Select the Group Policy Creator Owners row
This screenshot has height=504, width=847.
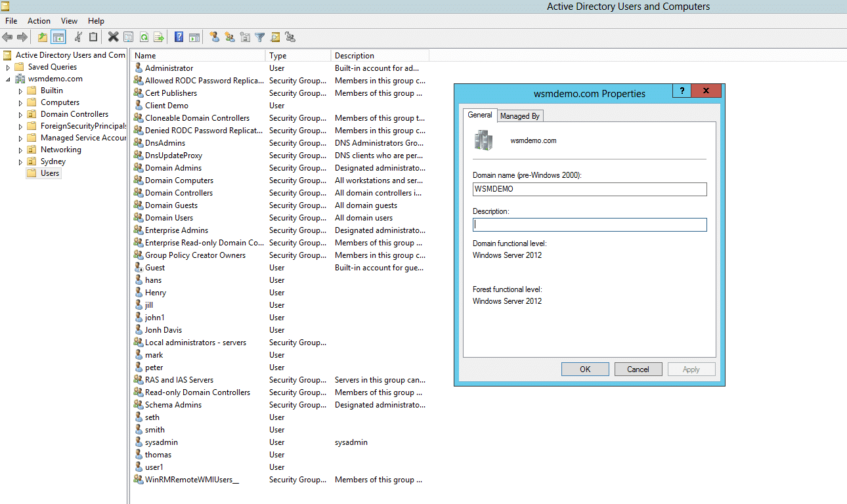(x=280, y=255)
